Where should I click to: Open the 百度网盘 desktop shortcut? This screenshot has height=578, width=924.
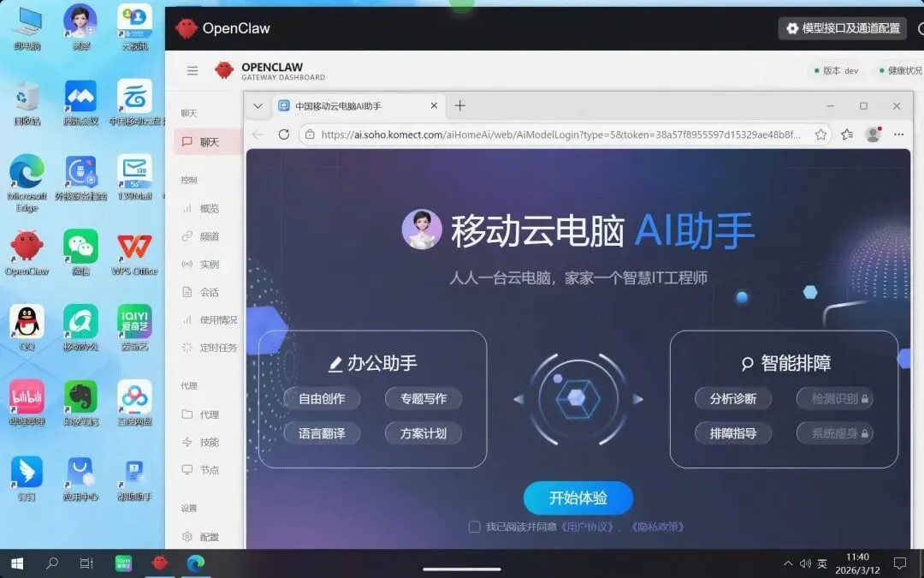coord(135,402)
